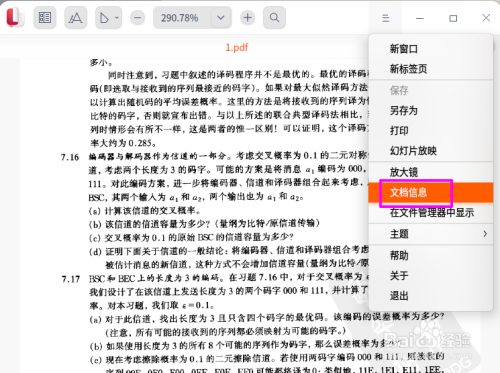Click the line starting (b) 该信道的信道容量为多少

click(204, 223)
